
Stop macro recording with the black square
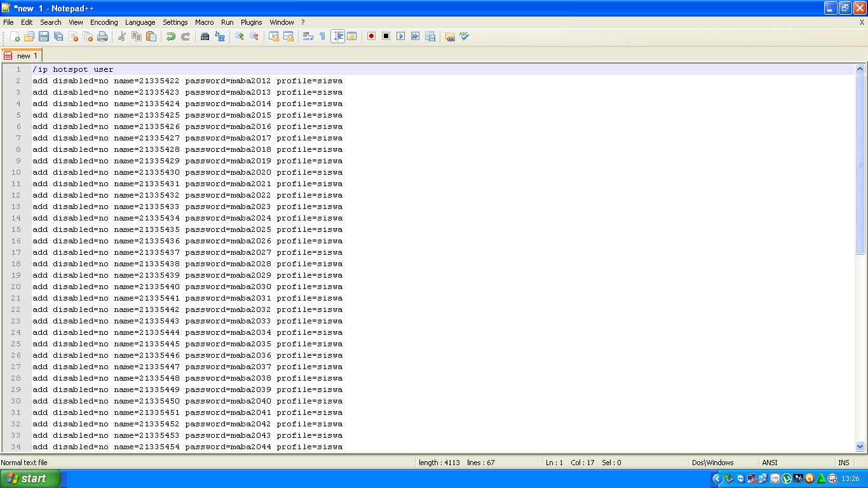[x=386, y=37]
